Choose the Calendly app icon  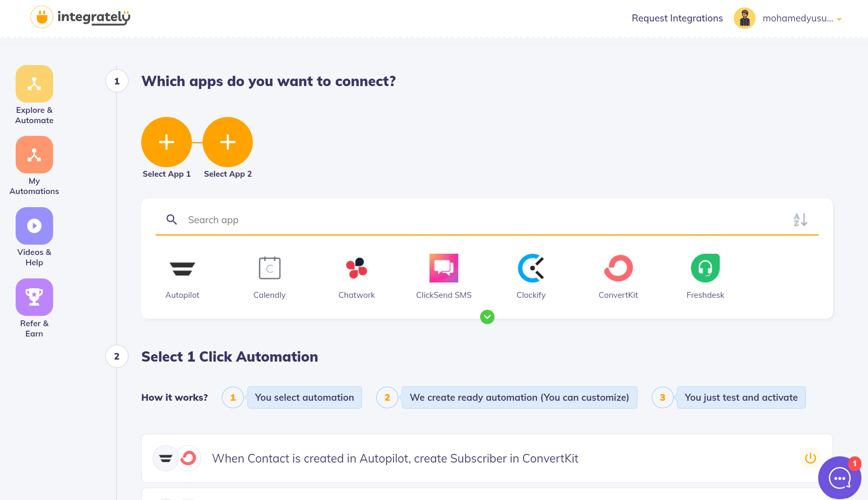269,269
